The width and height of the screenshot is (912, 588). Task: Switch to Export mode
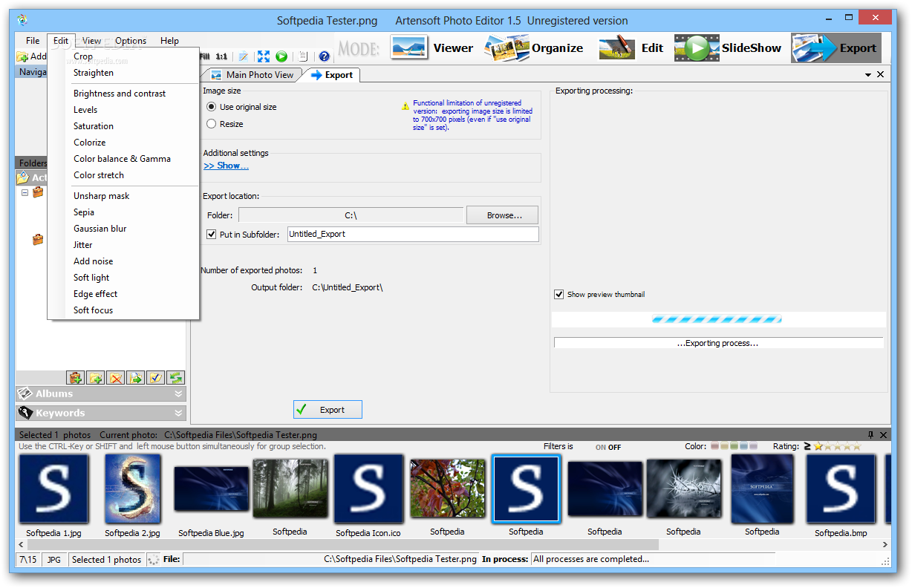tap(836, 48)
